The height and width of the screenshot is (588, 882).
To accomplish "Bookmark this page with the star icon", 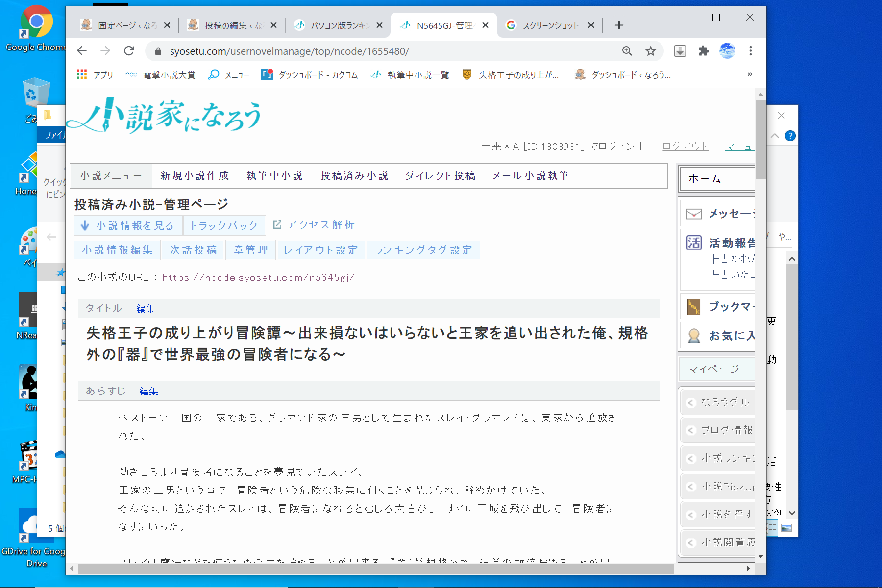I will (650, 51).
